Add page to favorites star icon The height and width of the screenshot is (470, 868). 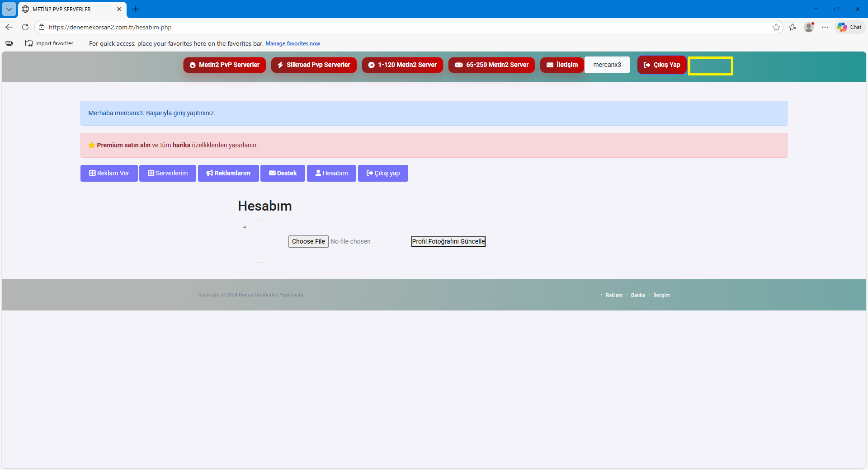(776, 27)
